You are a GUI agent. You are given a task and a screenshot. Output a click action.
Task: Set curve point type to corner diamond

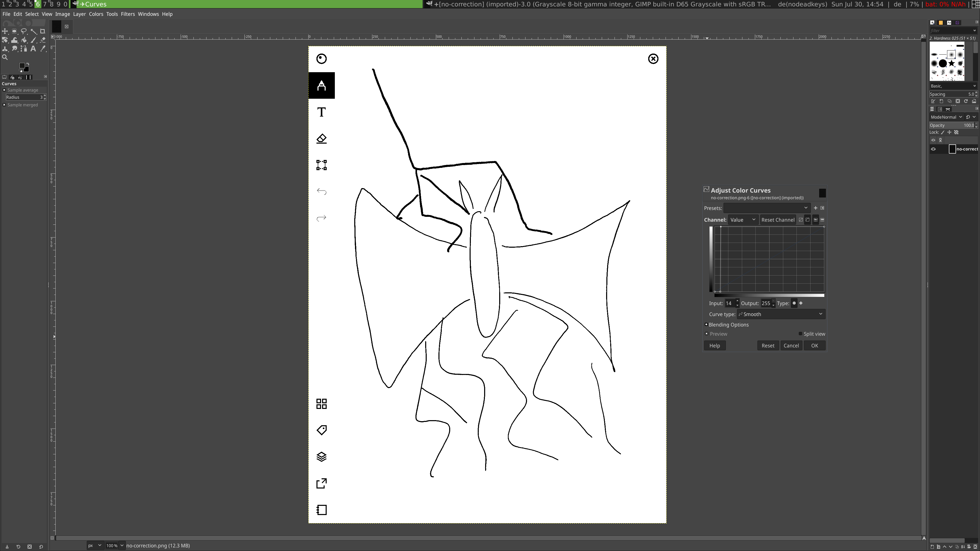coord(801,304)
